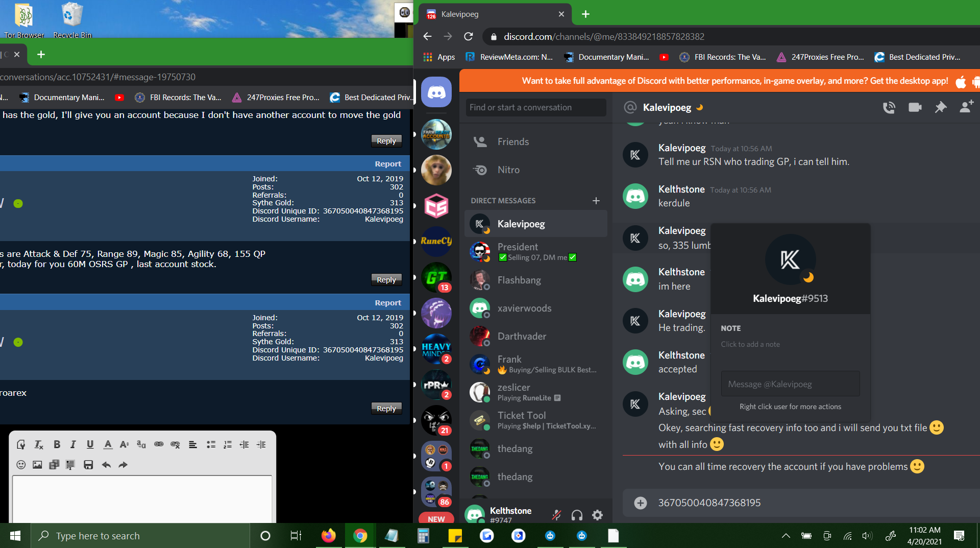This screenshot has height=548, width=980.
Task: Open the RuneCy server icon
Action: tap(436, 241)
